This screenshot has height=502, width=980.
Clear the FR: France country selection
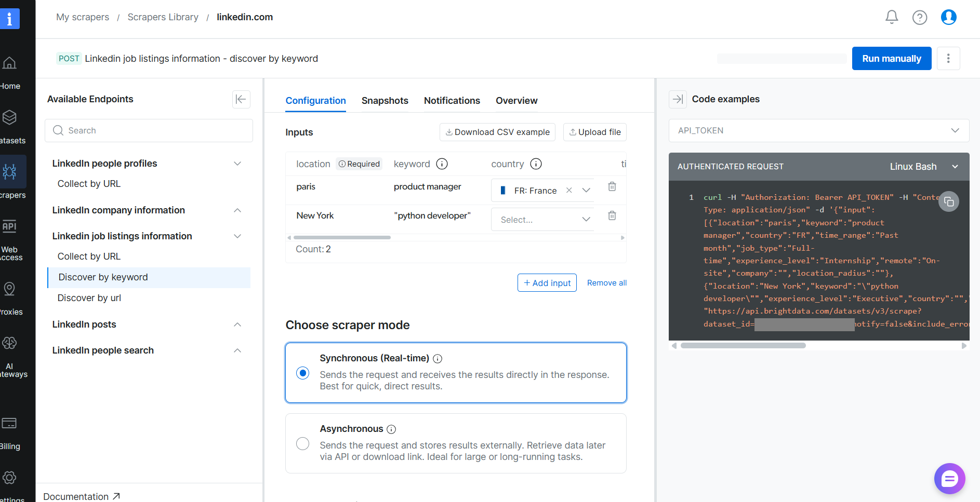pos(569,191)
